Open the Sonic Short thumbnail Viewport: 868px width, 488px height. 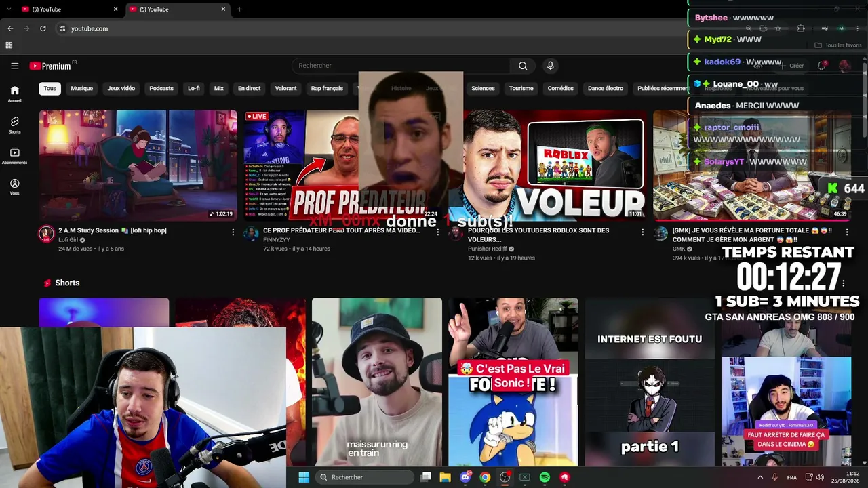513,382
